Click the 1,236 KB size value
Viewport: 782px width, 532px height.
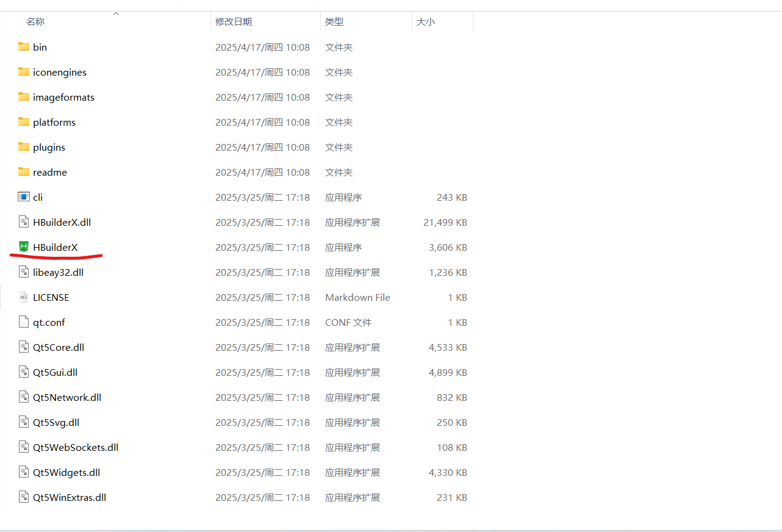[448, 272]
